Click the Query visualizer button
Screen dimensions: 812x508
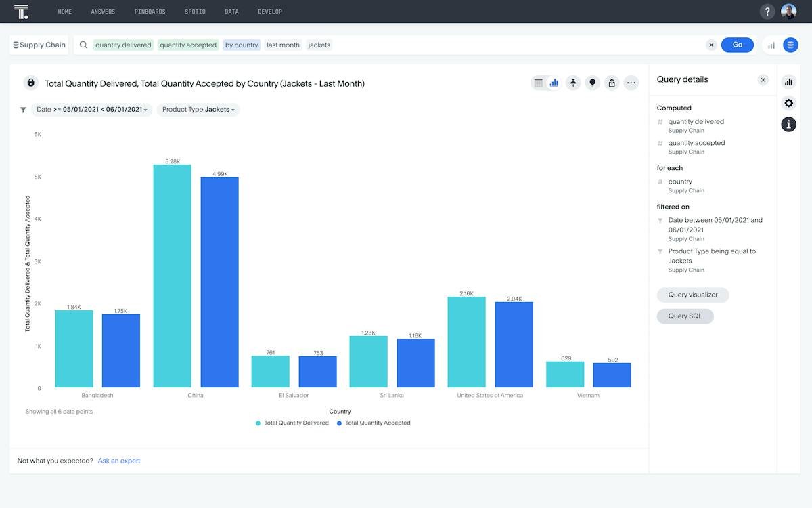tap(693, 295)
